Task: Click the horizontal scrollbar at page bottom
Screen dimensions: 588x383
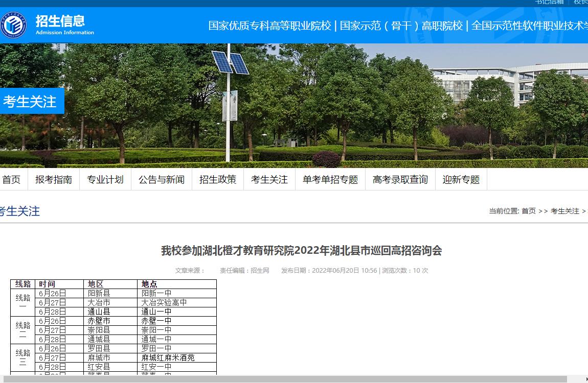Action: click(285, 379)
